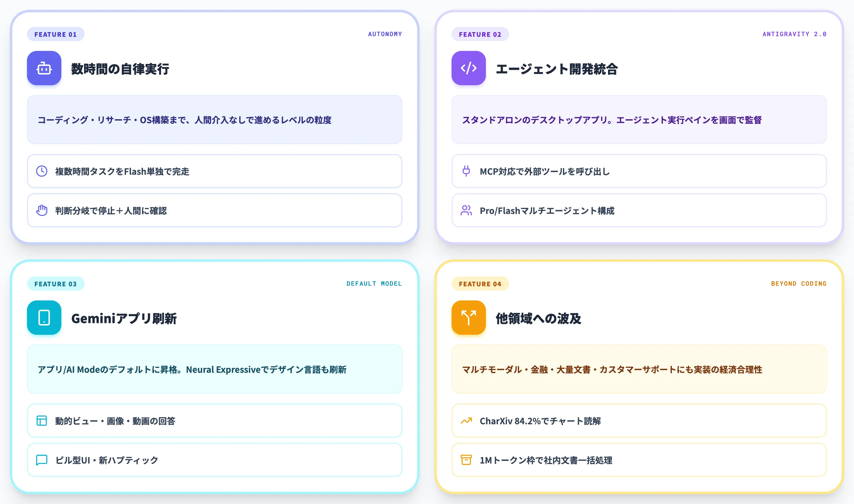
Task: Click the text ピル型UI・新ハプティック
Action: tap(107, 460)
